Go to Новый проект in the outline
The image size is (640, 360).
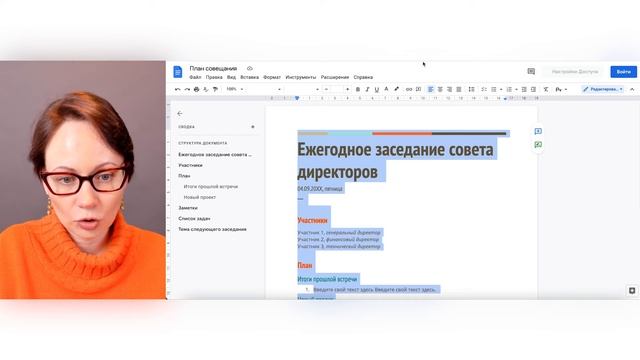[200, 197]
